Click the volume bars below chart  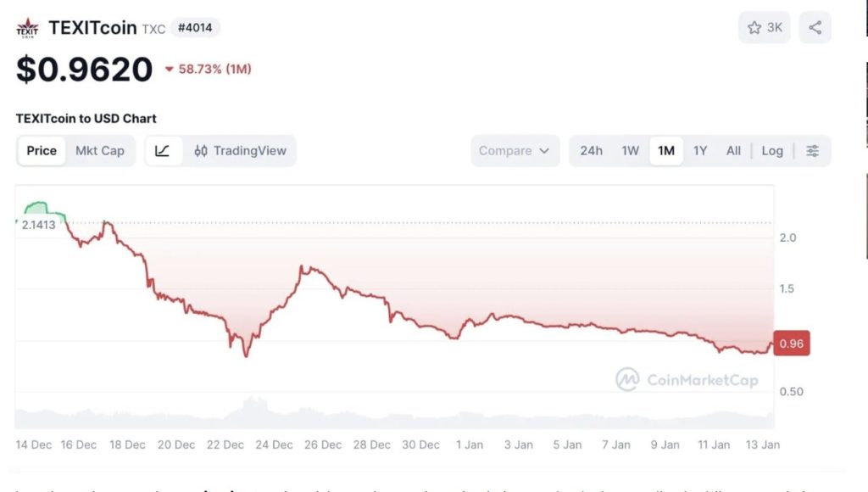pos(254,413)
